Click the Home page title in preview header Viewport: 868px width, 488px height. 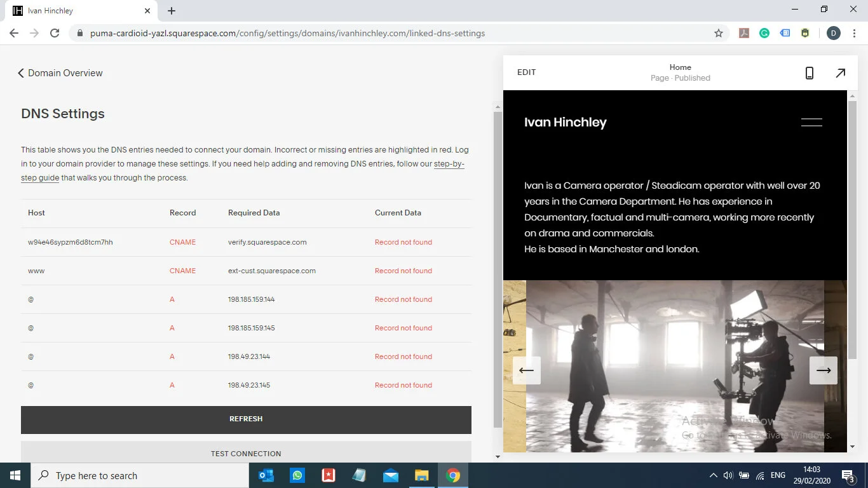[x=681, y=67]
